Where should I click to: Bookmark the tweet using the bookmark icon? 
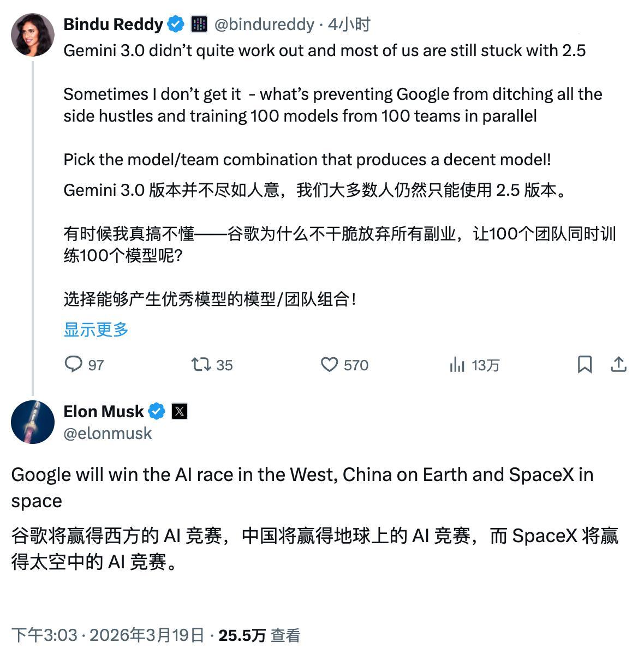click(x=586, y=365)
